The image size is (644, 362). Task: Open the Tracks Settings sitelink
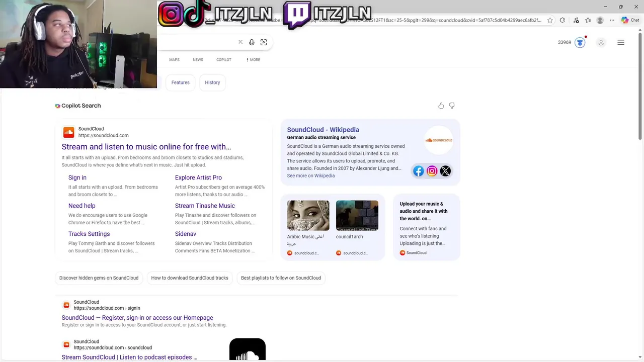[x=89, y=234]
